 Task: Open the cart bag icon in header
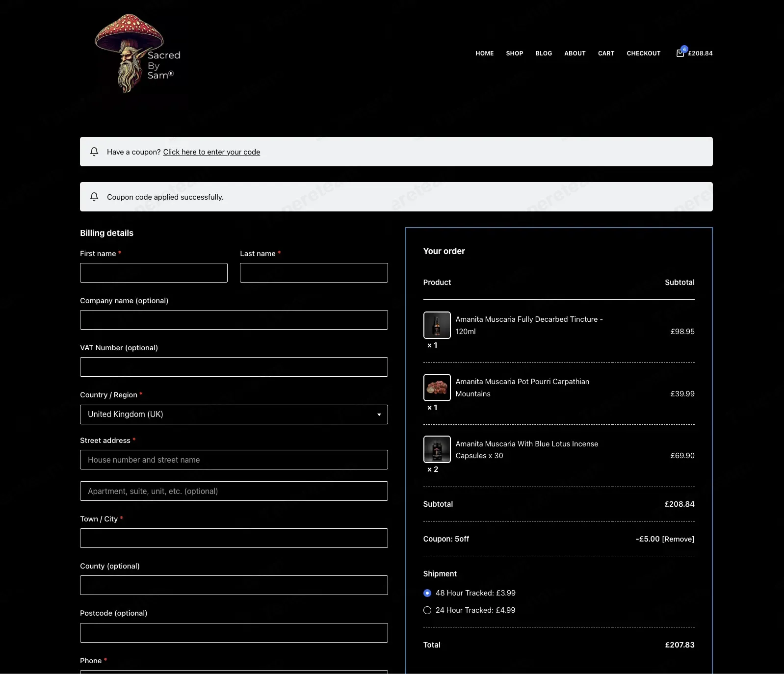click(680, 53)
